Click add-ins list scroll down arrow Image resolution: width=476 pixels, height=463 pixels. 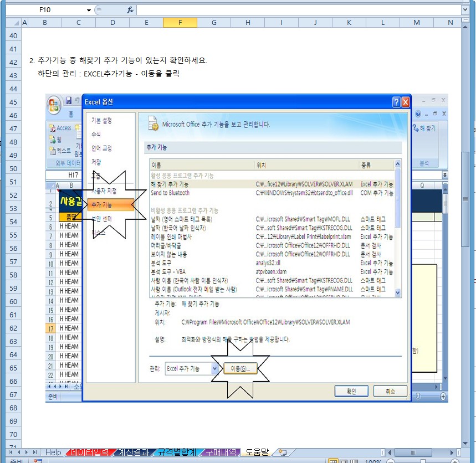point(398,292)
